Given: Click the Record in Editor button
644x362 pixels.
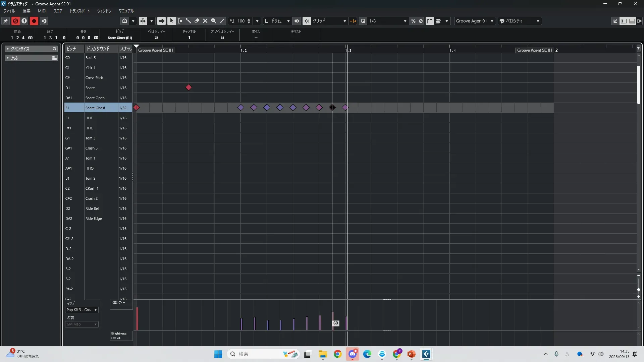Looking at the screenshot, I should [x=34, y=21].
